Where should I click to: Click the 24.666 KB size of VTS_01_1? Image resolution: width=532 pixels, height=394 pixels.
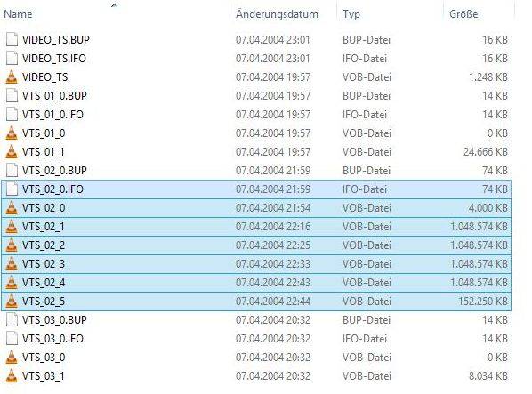pyautogui.click(x=486, y=151)
